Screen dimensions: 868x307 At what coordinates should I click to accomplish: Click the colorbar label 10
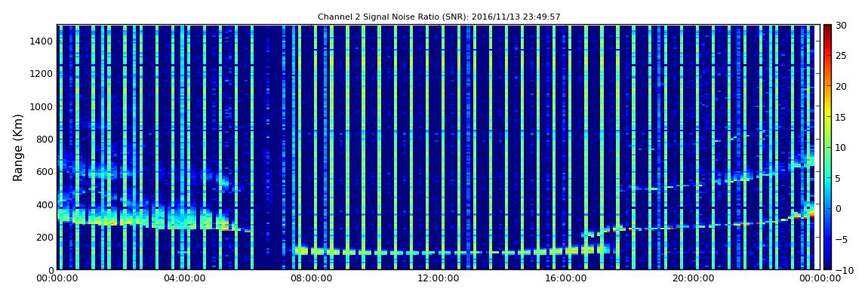point(841,147)
